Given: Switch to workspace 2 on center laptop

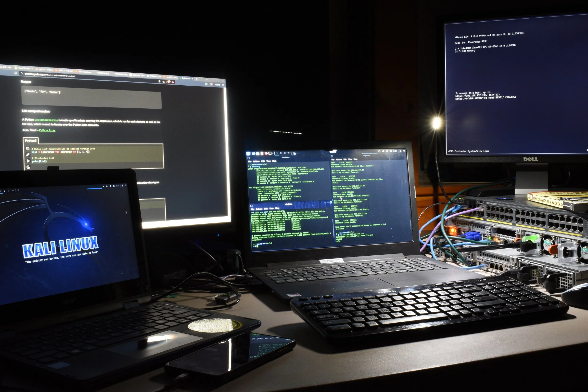Looking at the screenshot, I should pos(281,153).
